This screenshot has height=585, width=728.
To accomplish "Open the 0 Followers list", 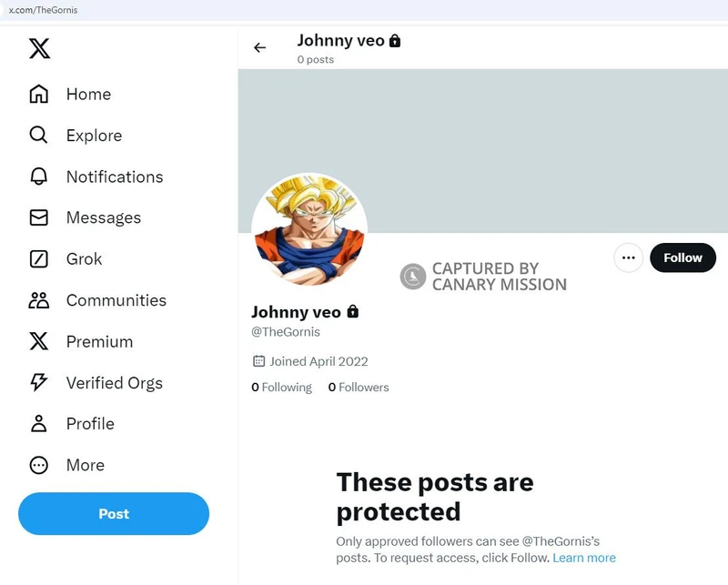I will pyautogui.click(x=359, y=388).
